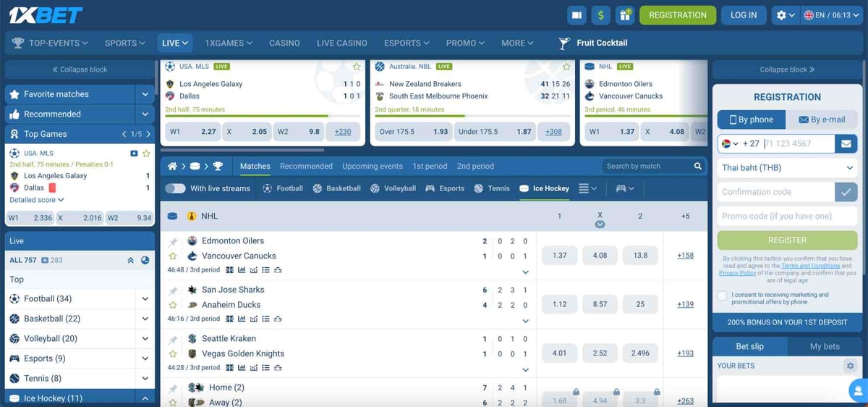The image size is (868, 407).
Task: Open the CASINO menu item
Action: pyautogui.click(x=284, y=43)
